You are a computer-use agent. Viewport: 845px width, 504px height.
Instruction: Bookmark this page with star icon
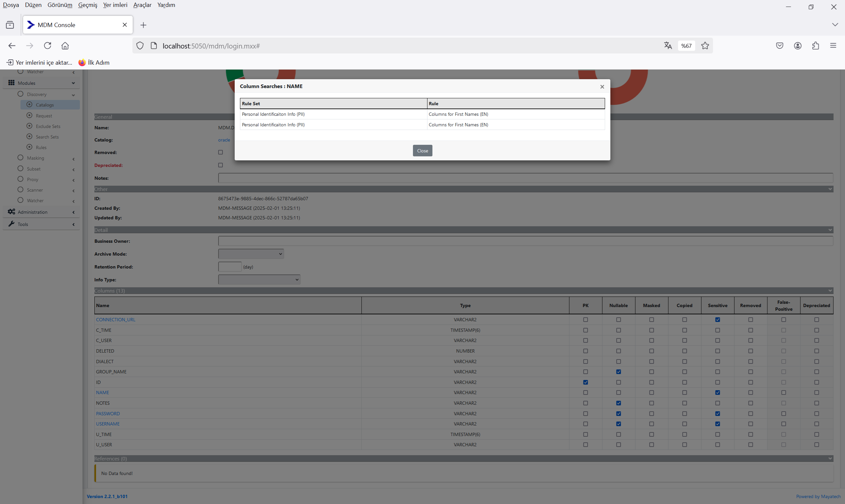pos(705,46)
